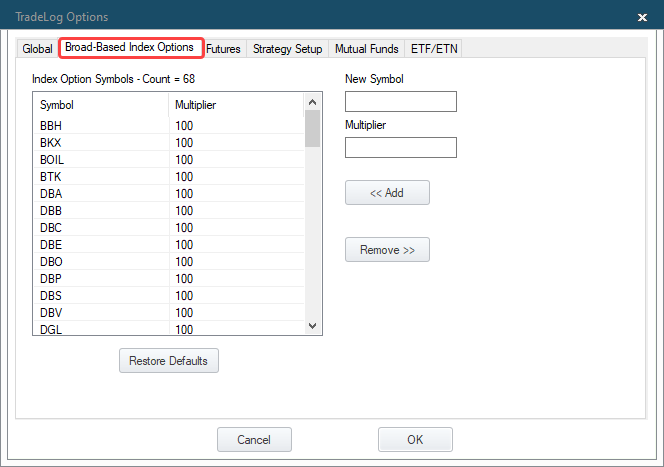Open the Mutual Funds tab
Viewport: 664px width, 467px height.
367,49
